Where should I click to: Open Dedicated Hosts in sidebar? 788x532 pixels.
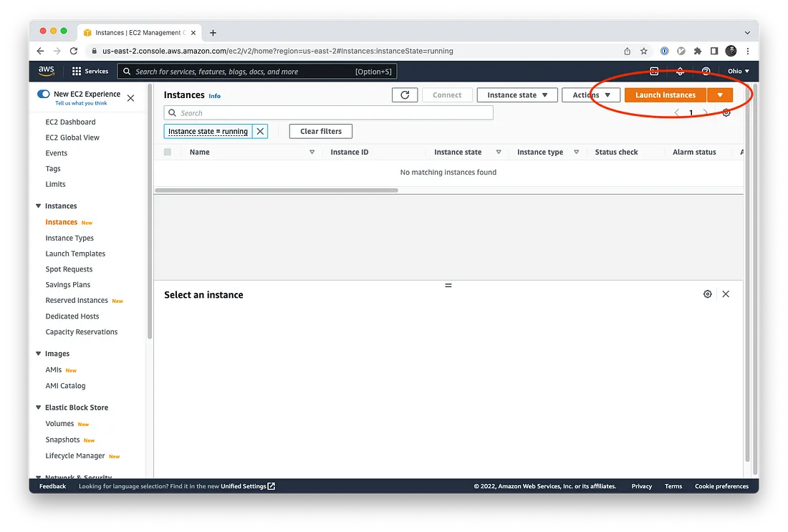coord(72,316)
